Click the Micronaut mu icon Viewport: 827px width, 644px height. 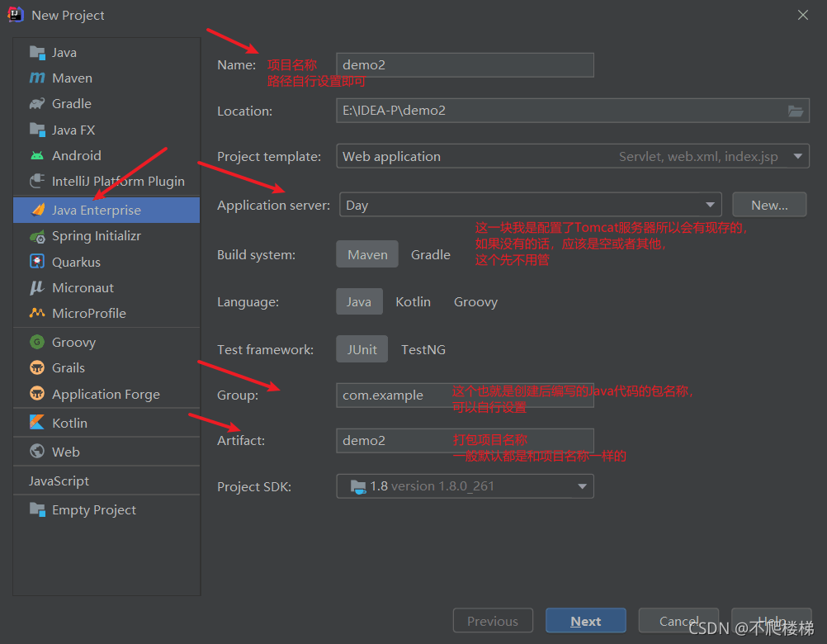(x=37, y=287)
